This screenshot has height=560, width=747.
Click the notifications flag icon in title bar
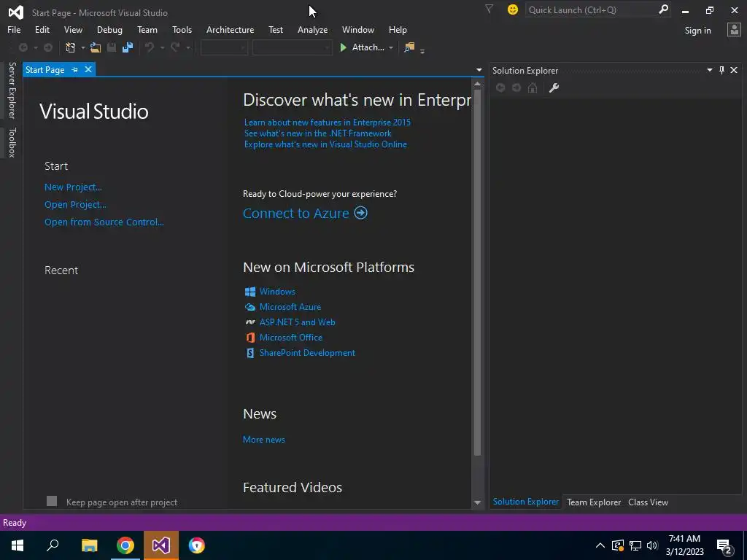pos(489,9)
